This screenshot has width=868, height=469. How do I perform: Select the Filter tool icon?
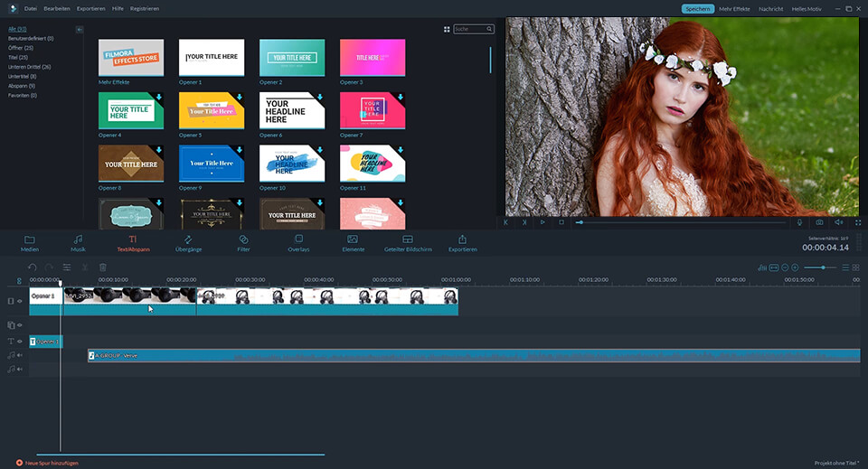[x=243, y=242]
